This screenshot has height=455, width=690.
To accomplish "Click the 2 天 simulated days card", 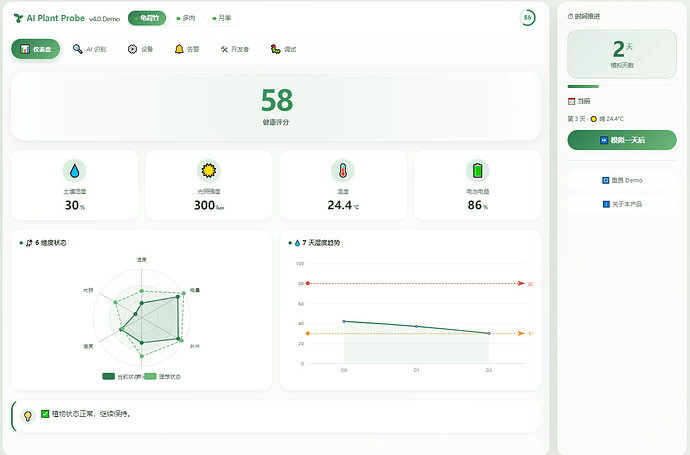I will click(622, 54).
